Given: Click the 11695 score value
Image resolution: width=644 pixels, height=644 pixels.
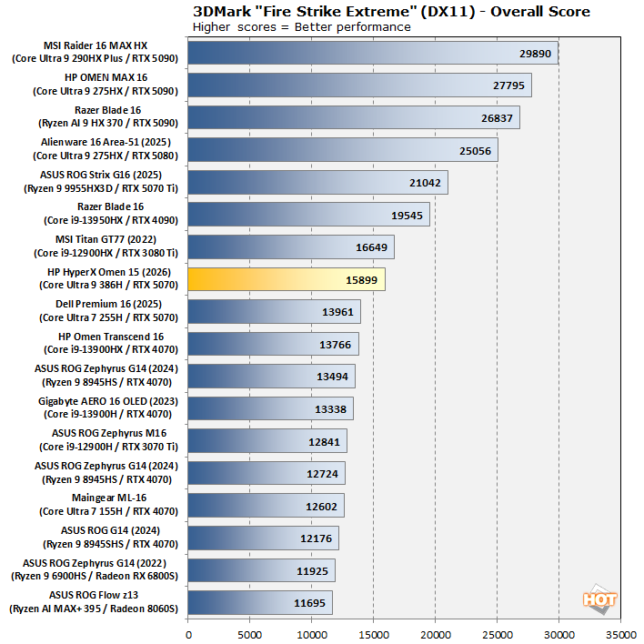Looking at the screenshot, I should pos(309,603).
